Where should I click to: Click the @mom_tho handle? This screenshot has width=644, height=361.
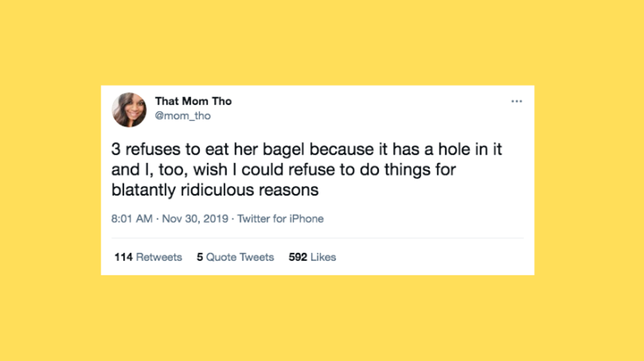point(183,116)
